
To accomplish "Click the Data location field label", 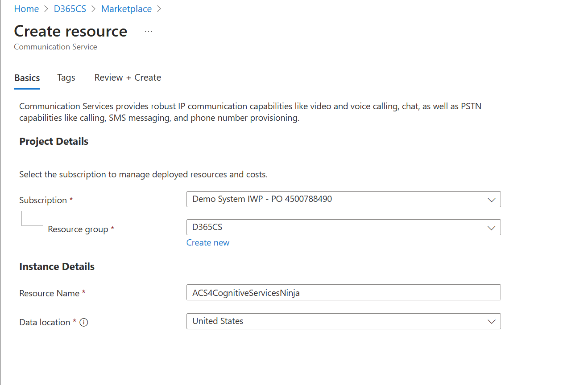I will click(x=45, y=322).
